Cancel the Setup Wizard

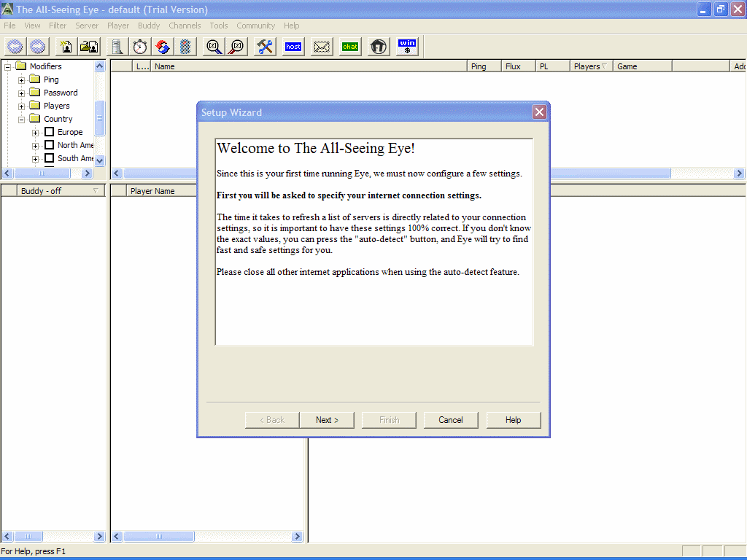click(x=451, y=420)
